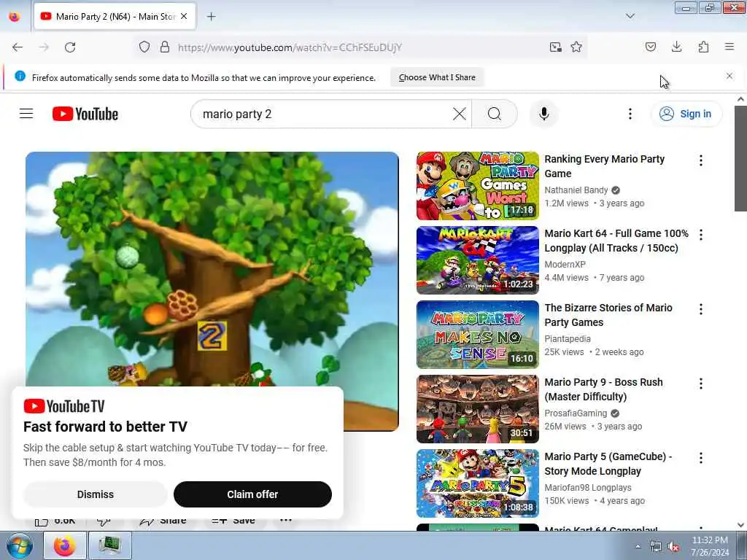The image size is (747, 560).
Task: Bookmark this page with the star
Action: point(576,47)
